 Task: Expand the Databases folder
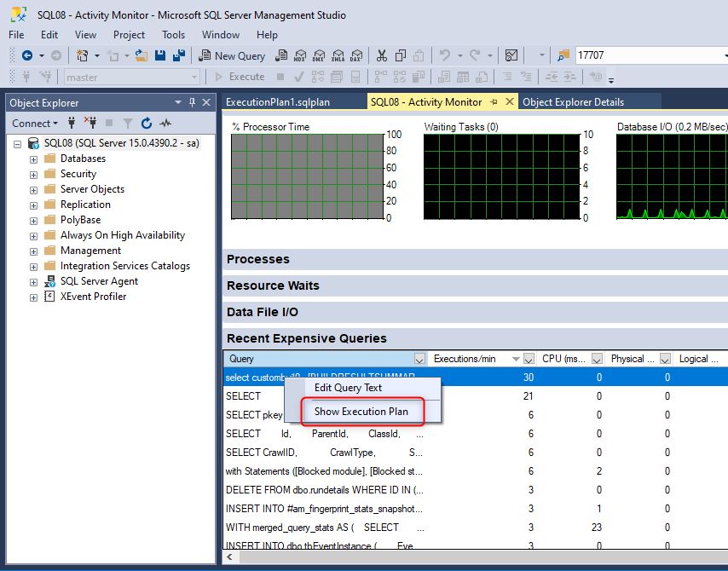click(33, 159)
